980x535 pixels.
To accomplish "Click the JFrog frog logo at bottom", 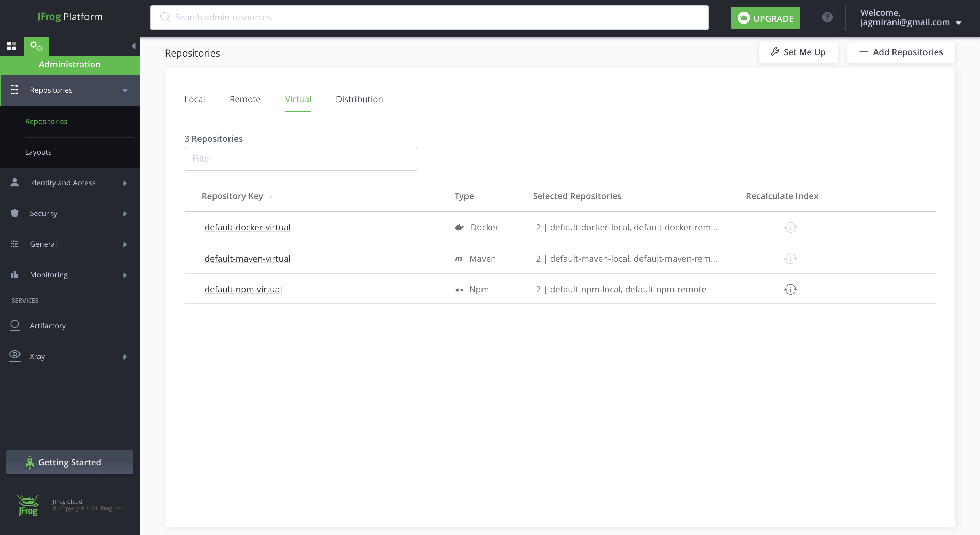I will coord(27,505).
